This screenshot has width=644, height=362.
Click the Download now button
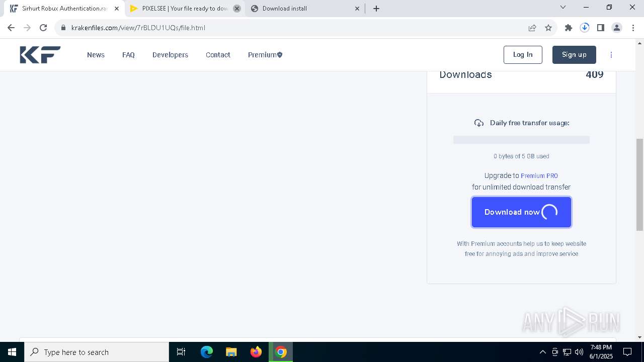coord(521,212)
